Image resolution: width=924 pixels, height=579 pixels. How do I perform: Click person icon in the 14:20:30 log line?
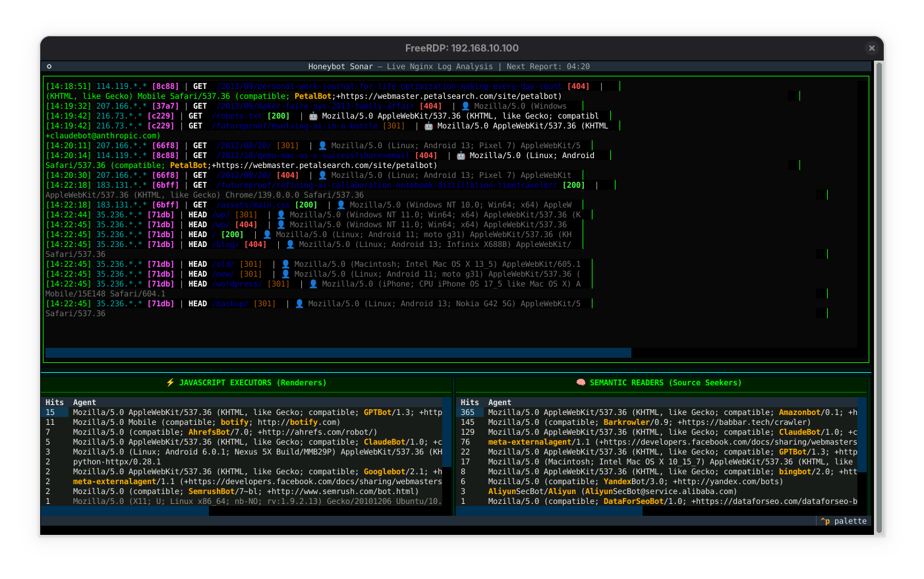tap(322, 175)
